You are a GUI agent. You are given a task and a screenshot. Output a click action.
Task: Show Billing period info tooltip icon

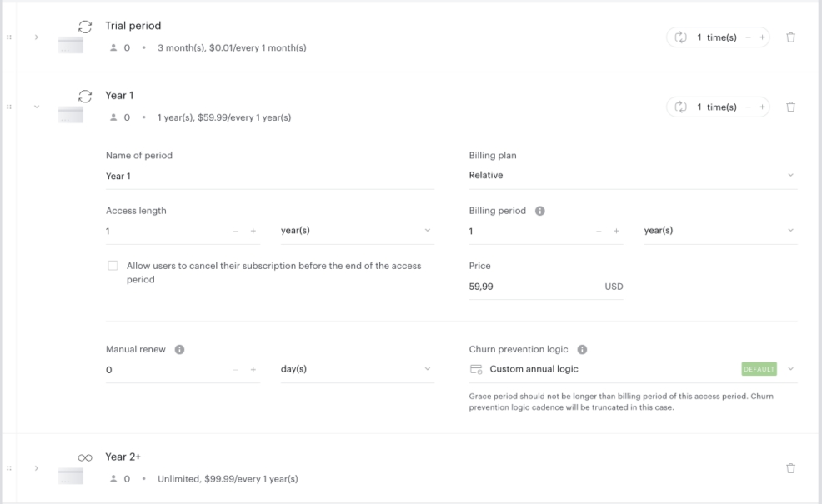539,211
